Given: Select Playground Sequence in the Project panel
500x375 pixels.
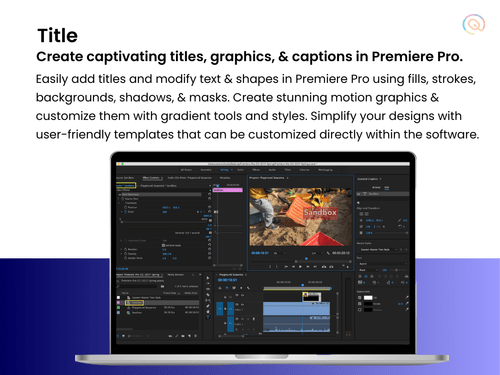Looking at the screenshot, I should point(144,308).
